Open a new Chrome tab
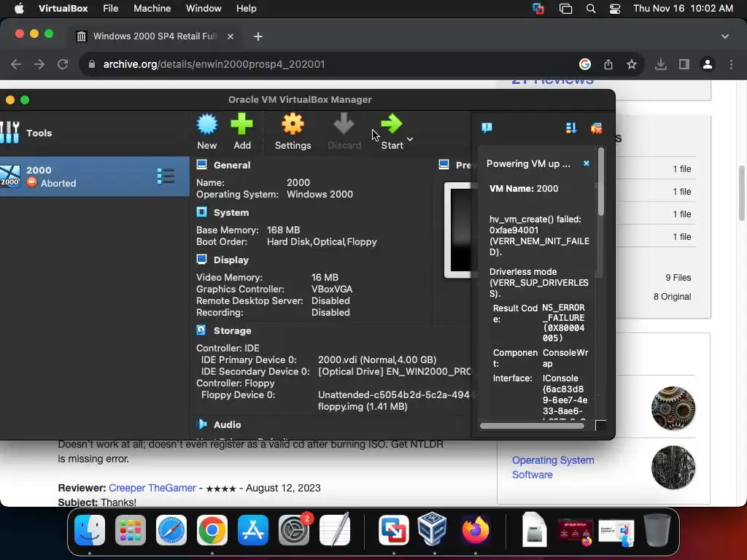747x560 pixels. point(258,36)
